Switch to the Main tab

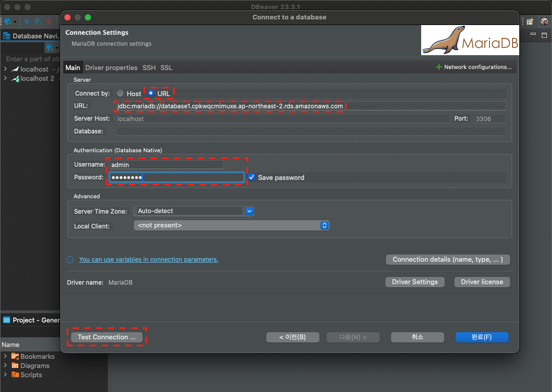coord(73,67)
